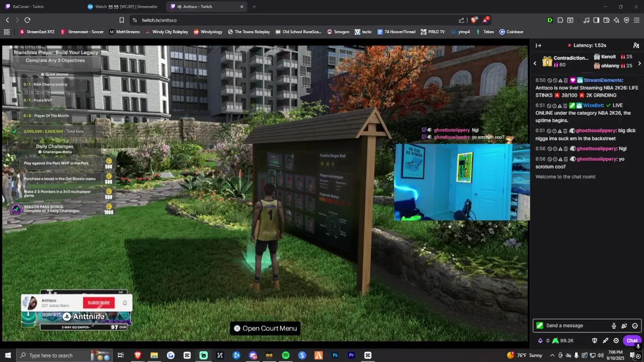Open the Extensions puzzle-piece icon
Image resolution: width=644 pixels, height=362 pixels.
coord(560,20)
